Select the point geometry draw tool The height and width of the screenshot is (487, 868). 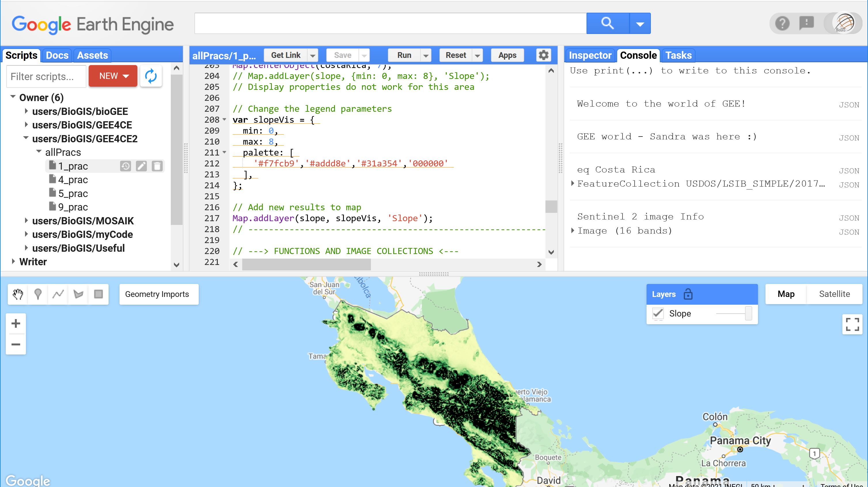point(37,294)
